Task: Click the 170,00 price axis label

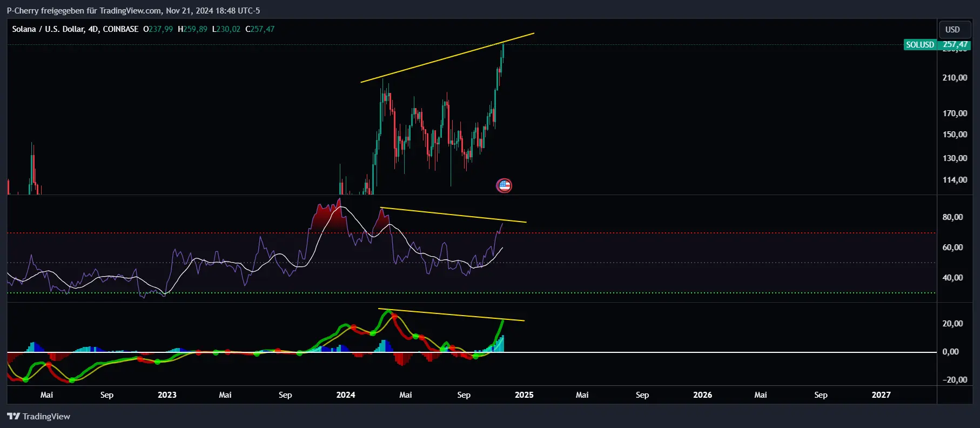Action: point(955,113)
